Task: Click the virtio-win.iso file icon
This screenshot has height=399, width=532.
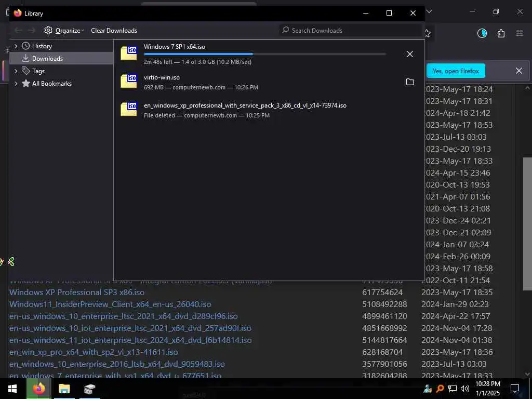Action: coord(129,82)
